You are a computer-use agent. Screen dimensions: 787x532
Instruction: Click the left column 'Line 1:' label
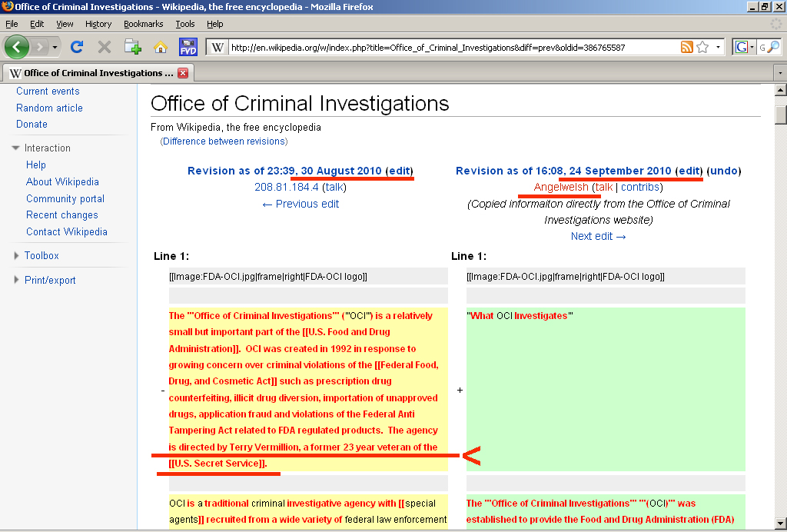[171, 257]
